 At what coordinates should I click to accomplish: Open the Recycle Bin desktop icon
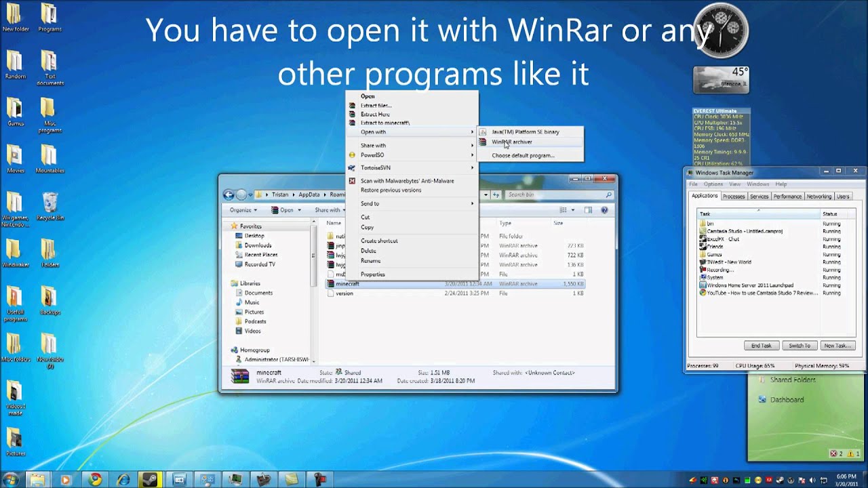tap(51, 207)
